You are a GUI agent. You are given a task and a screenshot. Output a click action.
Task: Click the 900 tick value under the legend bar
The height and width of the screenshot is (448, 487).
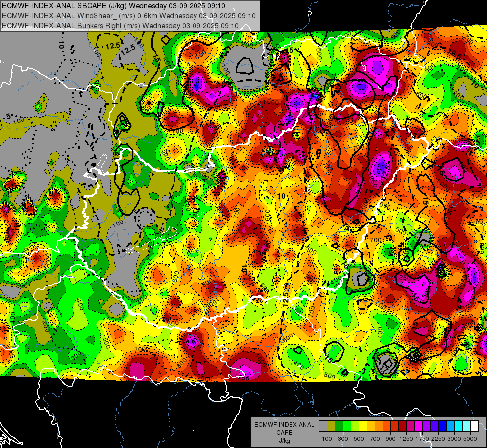point(390,439)
